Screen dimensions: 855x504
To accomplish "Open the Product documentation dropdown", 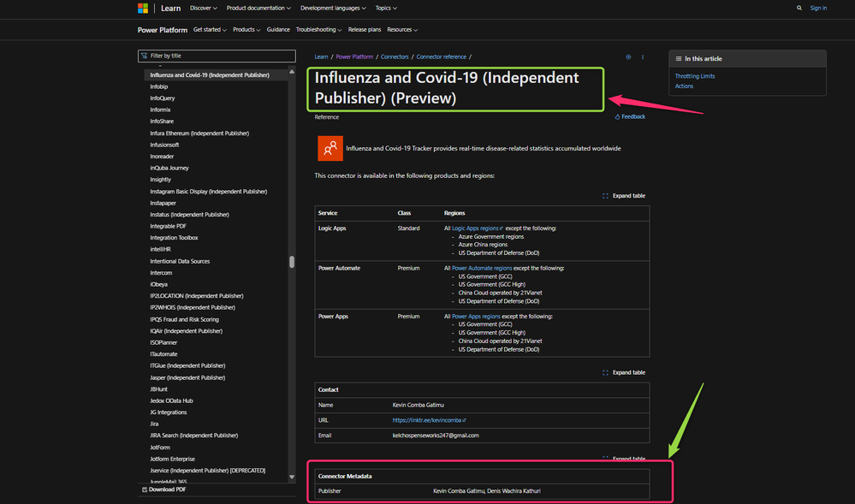I will point(258,9).
